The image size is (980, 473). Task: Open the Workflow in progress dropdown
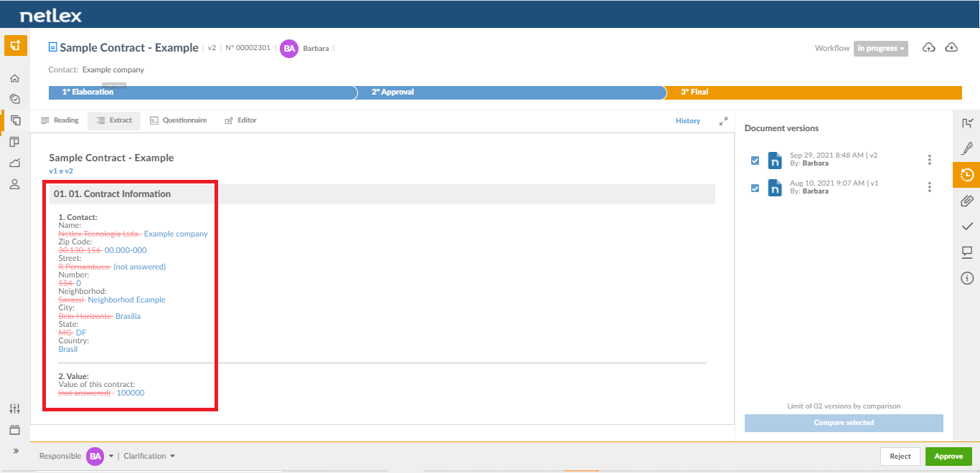tap(881, 49)
